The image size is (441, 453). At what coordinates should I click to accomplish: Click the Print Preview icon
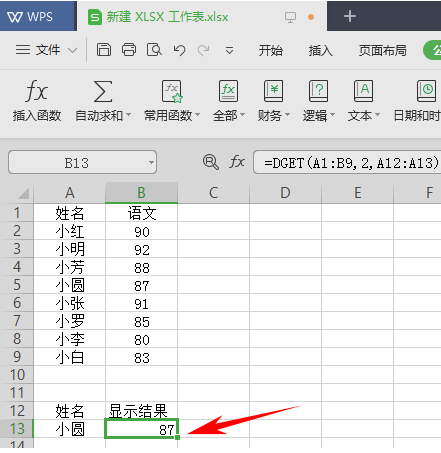click(x=154, y=50)
